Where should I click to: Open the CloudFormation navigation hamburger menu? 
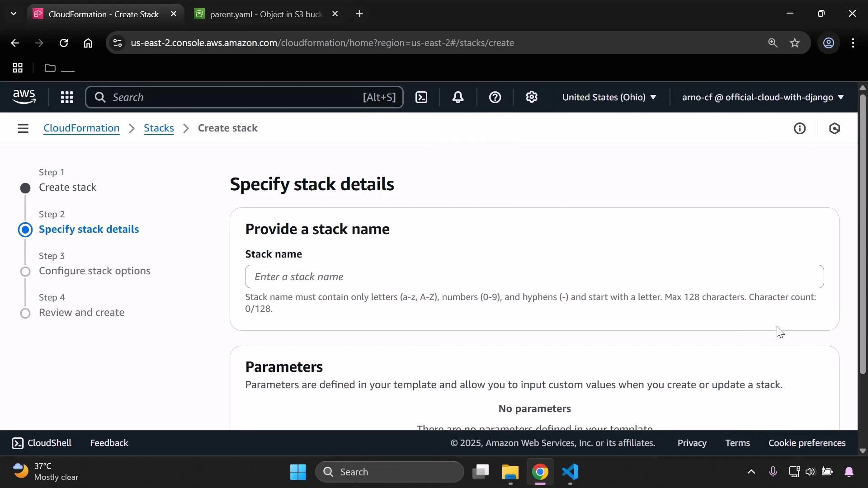[23, 128]
